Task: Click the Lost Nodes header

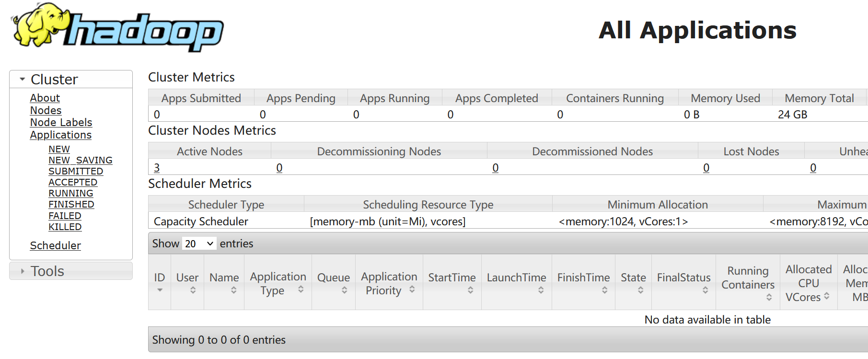Action: pos(752,151)
